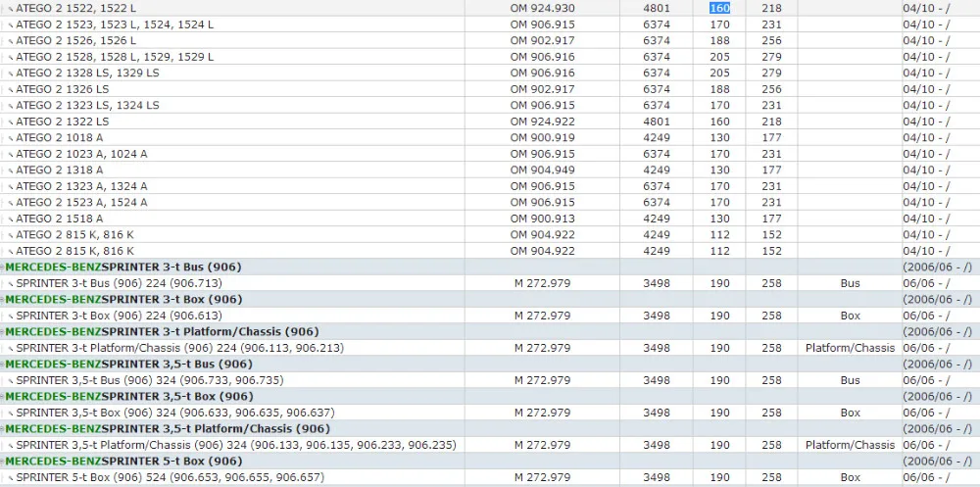This screenshot has height=487, width=980.
Task: Click the Bus body type in the SPRINTER 3-t Bus 224 row
Action: point(850,283)
